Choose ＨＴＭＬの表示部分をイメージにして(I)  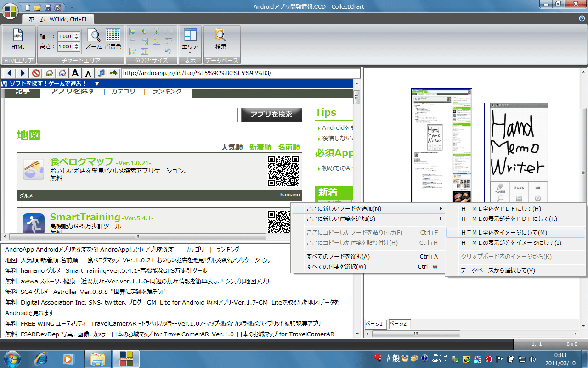(515, 243)
